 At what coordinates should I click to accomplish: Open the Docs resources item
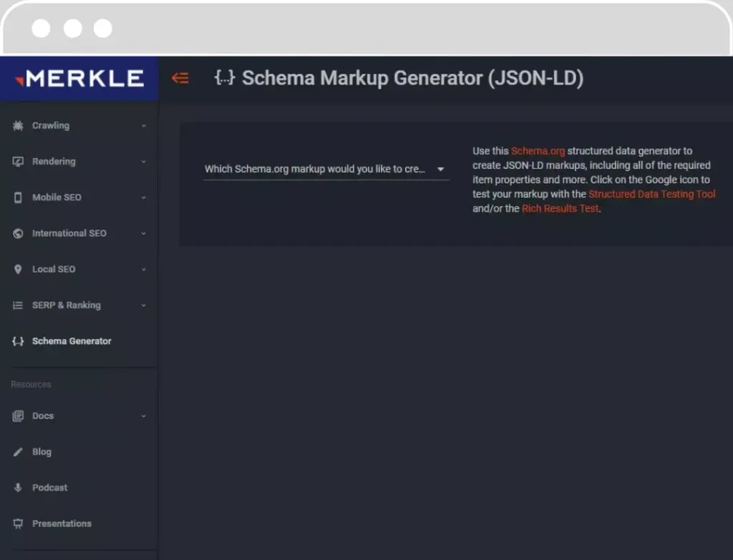(x=79, y=416)
